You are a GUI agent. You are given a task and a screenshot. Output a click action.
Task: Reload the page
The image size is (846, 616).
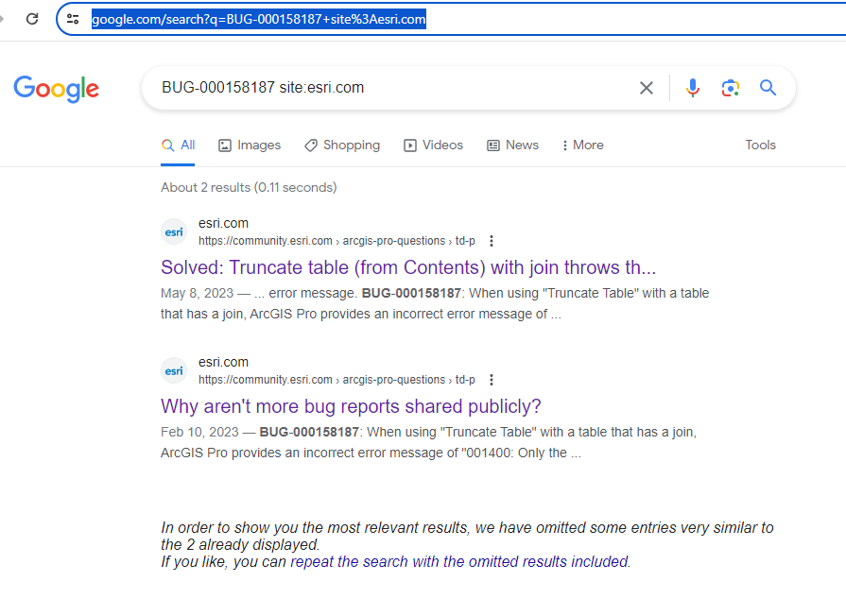click(32, 18)
